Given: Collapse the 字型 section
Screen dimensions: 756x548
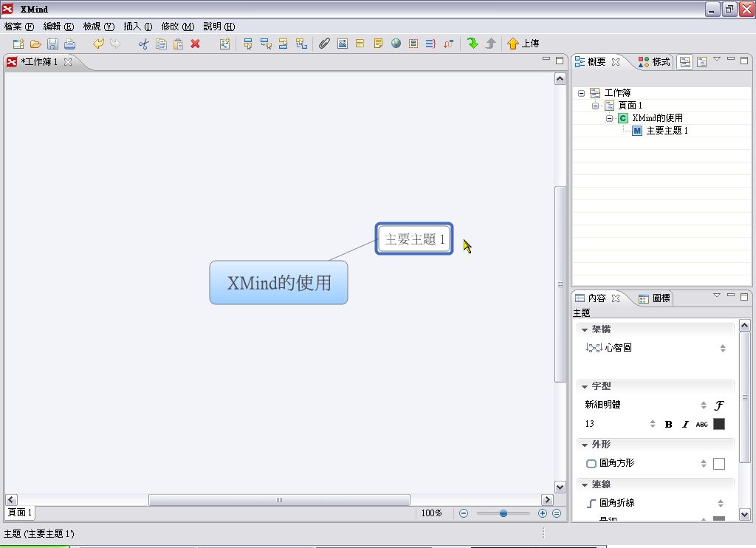Looking at the screenshot, I should (x=585, y=386).
